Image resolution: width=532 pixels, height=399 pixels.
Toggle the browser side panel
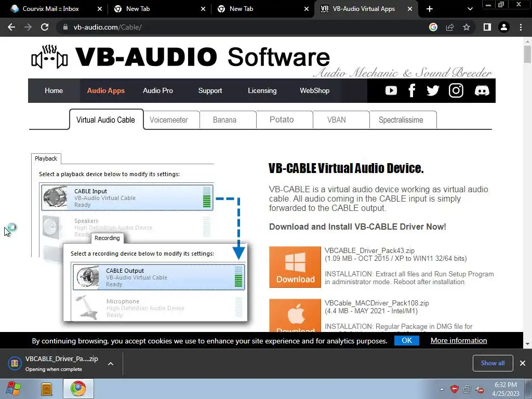coord(487,27)
